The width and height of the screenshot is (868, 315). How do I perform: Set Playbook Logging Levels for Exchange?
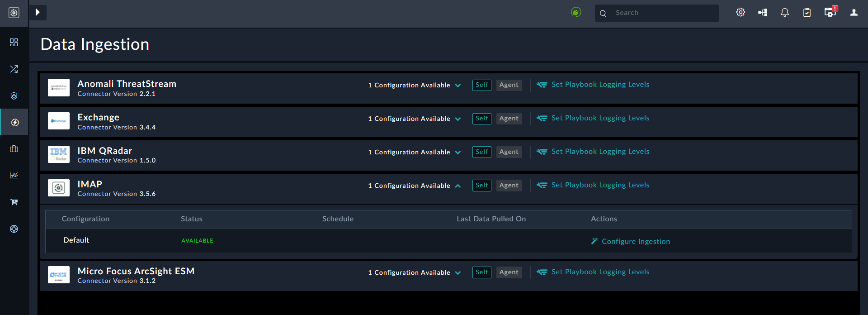(593, 118)
